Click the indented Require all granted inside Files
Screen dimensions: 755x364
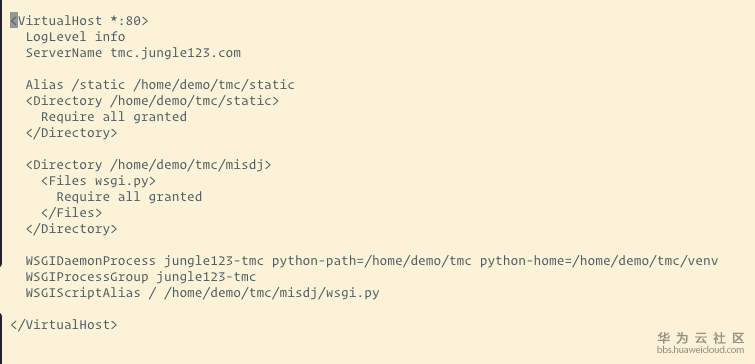[x=129, y=196]
